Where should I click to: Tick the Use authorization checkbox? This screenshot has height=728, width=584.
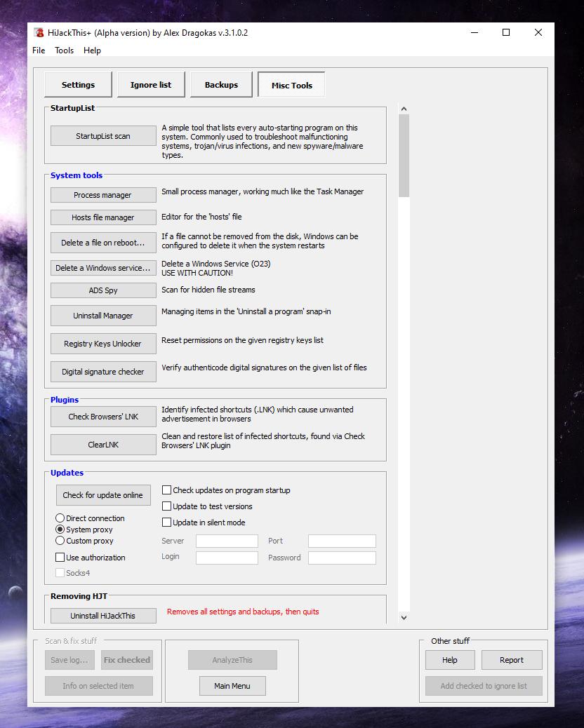coord(60,557)
